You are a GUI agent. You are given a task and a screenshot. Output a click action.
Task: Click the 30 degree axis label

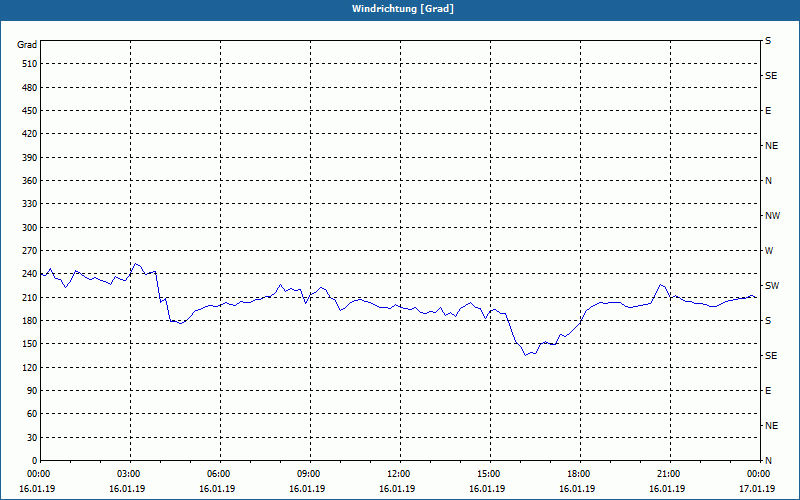(x=32, y=437)
